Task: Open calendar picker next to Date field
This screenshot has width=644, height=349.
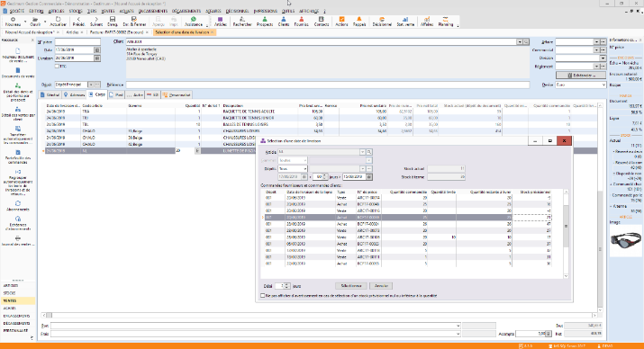Action: [97, 50]
